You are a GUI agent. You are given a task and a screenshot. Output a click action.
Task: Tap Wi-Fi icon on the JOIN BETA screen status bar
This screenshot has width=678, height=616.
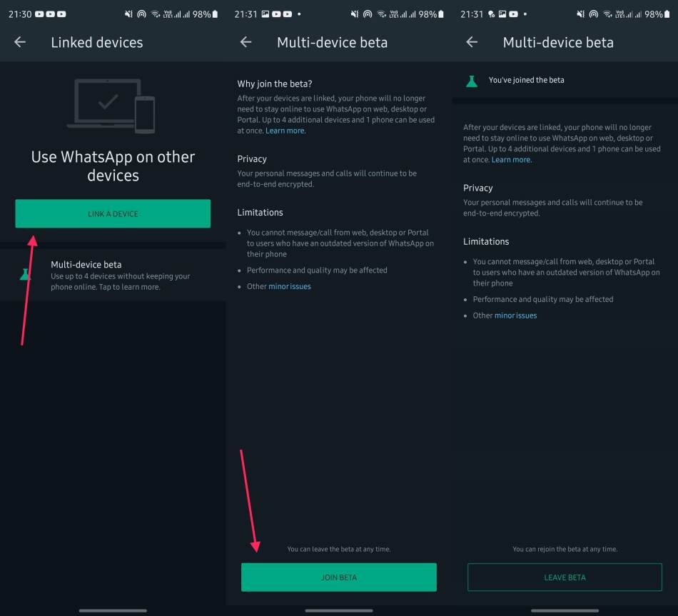pyautogui.click(x=382, y=14)
